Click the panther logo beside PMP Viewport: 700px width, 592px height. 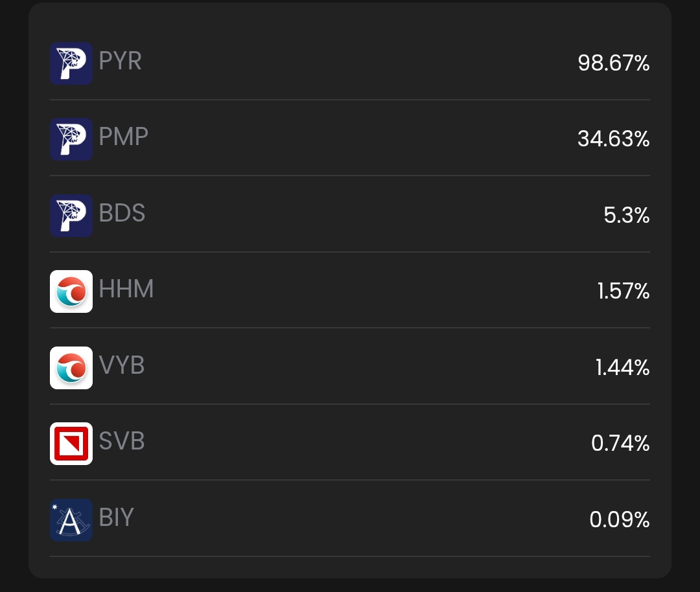click(x=71, y=139)
